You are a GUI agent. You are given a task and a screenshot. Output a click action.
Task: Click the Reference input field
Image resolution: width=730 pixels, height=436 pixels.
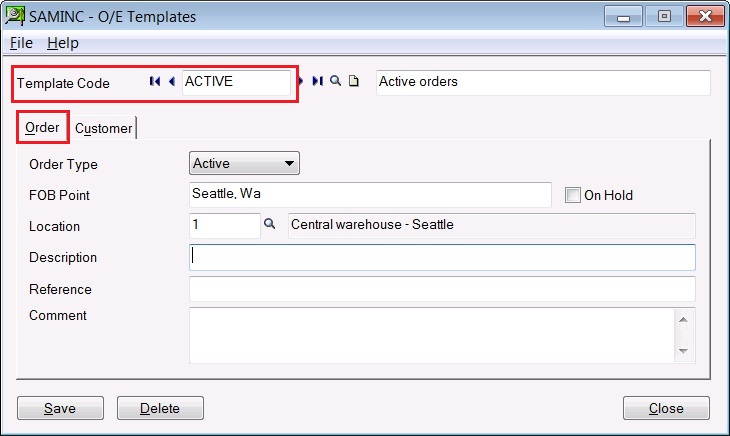pyautogui.click(x=442, y=289)
